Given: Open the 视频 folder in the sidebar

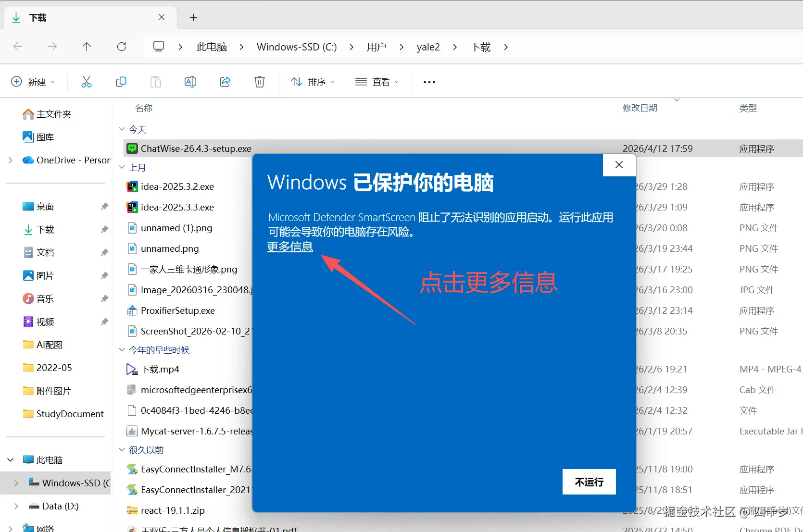Looking at the screenshot, I should tap(44, 322).
